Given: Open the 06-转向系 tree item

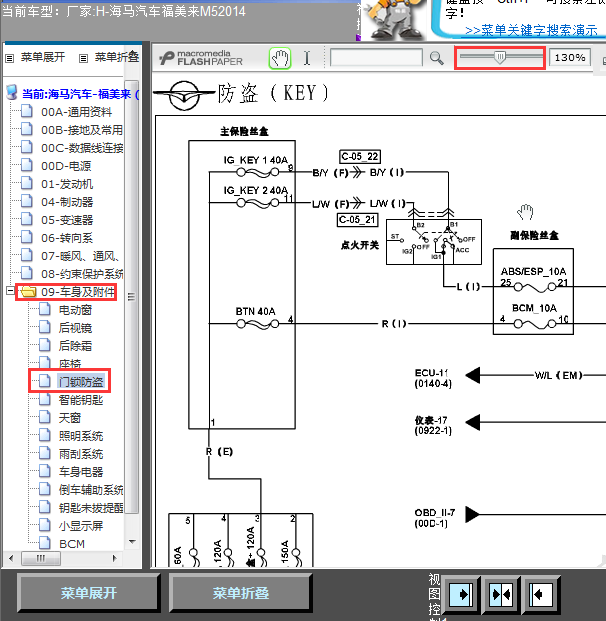Looking at the screenshot, I should point(67,238).
